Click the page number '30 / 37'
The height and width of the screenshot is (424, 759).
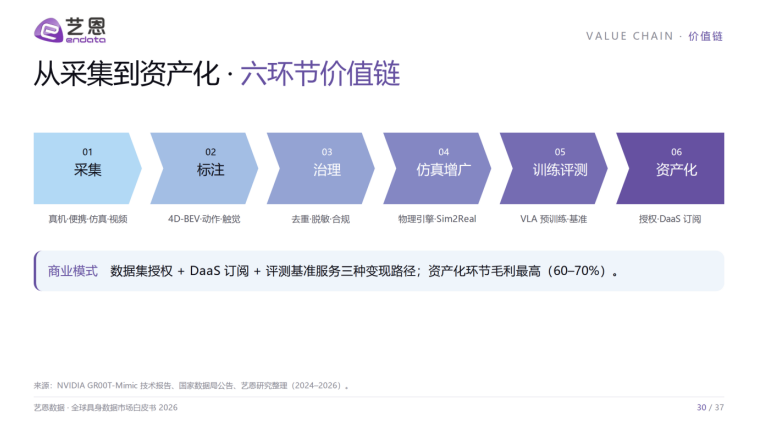[710, 408]
